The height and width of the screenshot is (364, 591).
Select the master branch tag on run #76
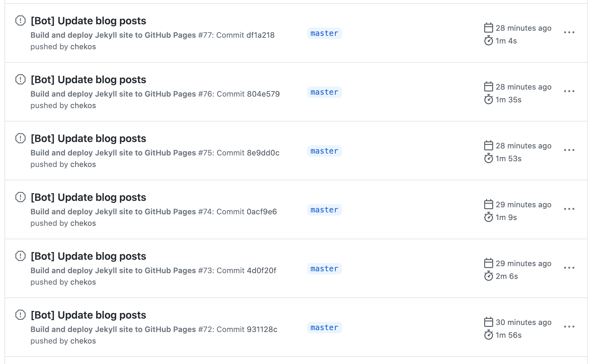pos(324,92)
